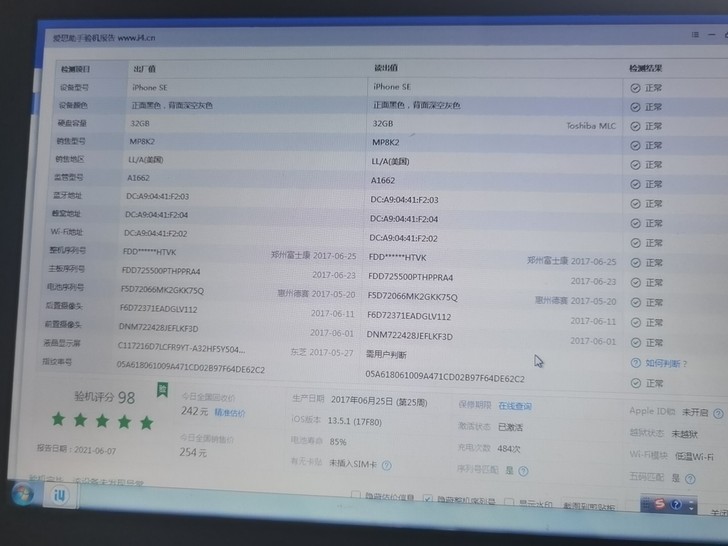Select read value F5D72066MK2GKK75Q
This screenshot has height=546, width=728.
pos(412,296)
